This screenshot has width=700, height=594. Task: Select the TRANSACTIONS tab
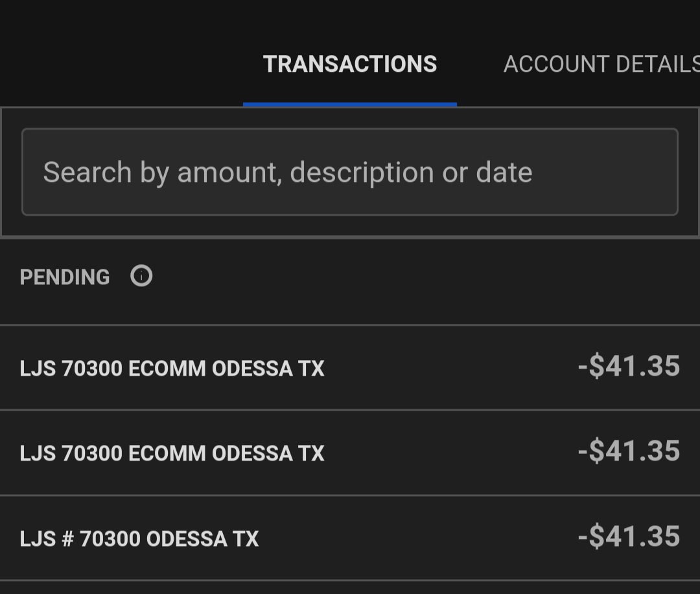[350, 64]
